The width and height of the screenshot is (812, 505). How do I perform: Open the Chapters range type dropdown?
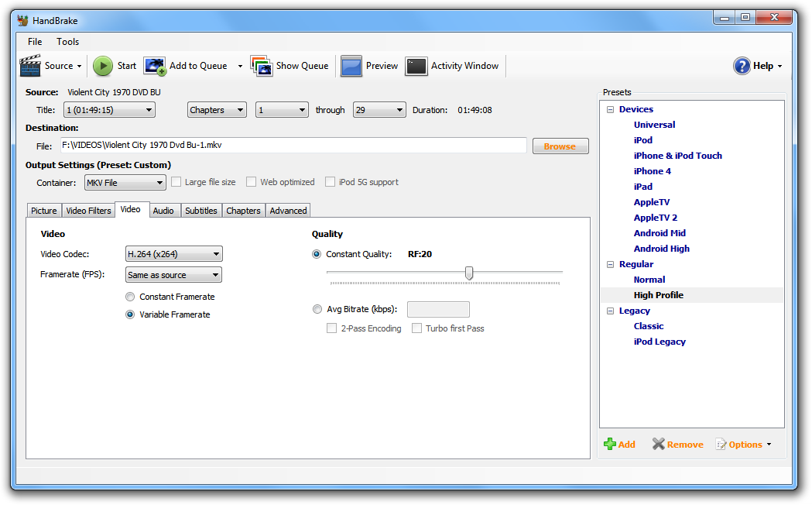(x=217, y=110)
